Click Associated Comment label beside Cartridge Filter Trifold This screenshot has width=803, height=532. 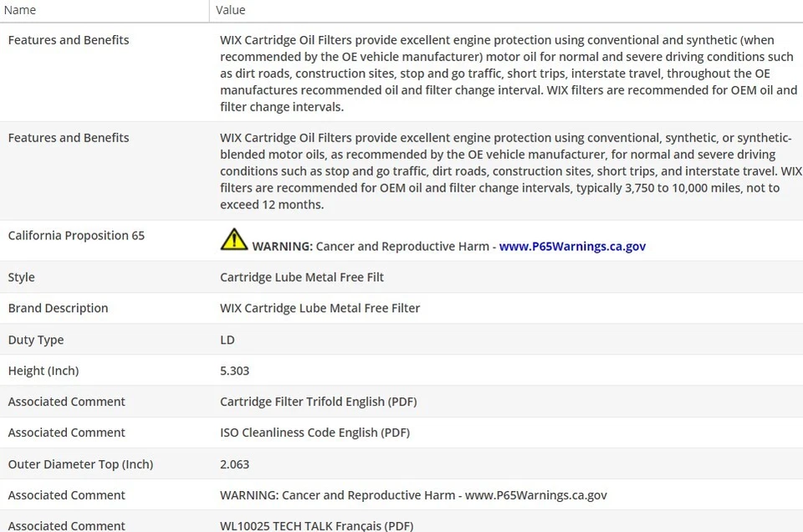[x=67, y=402]
